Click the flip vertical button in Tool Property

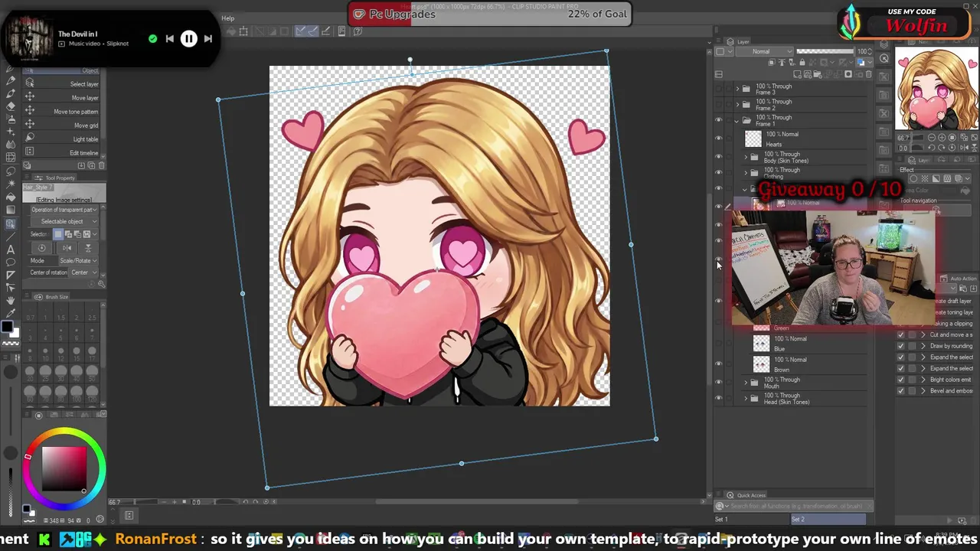pos(88,248)
